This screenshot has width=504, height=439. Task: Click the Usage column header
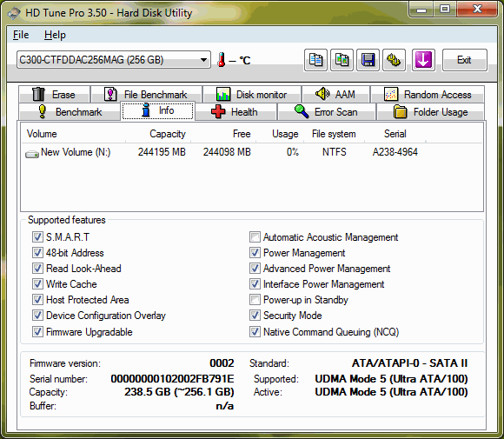coord(280,134)
